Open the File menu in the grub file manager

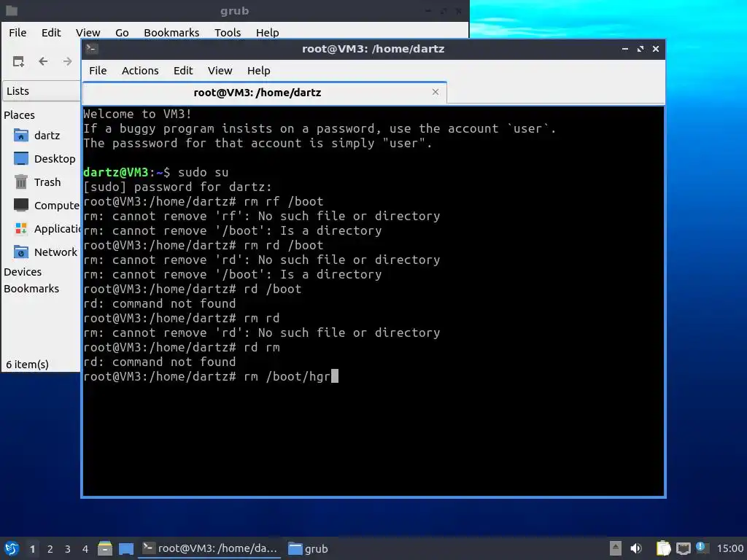18,32
